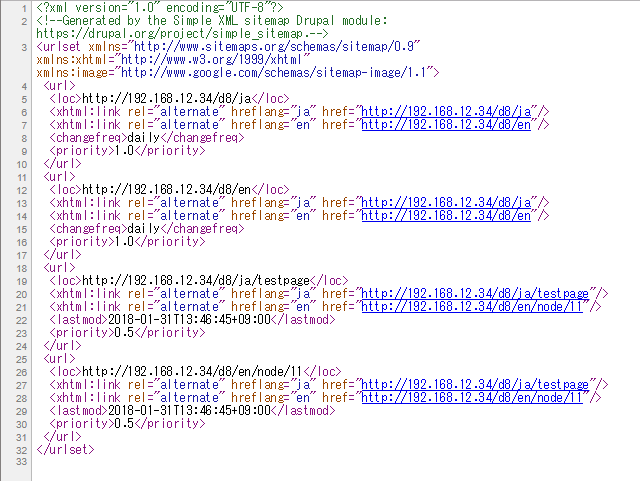Viewport: 640px width, 481px height.
Task: Click line number 1 in the gutter
Action: tap(20, 7)
